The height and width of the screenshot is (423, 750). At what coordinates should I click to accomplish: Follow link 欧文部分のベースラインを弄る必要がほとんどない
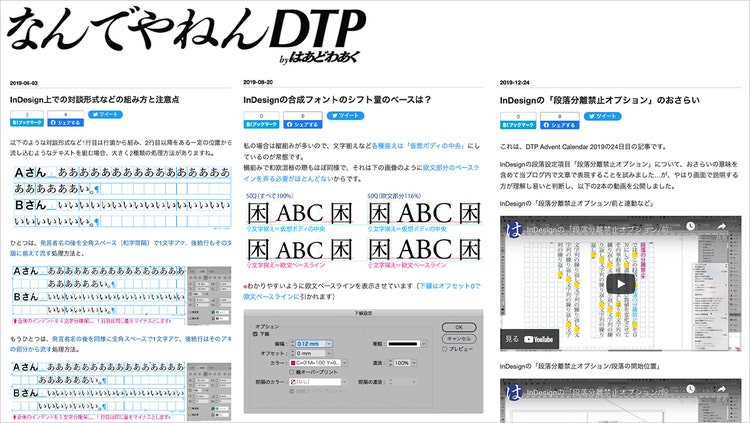(x=361, y=173)
